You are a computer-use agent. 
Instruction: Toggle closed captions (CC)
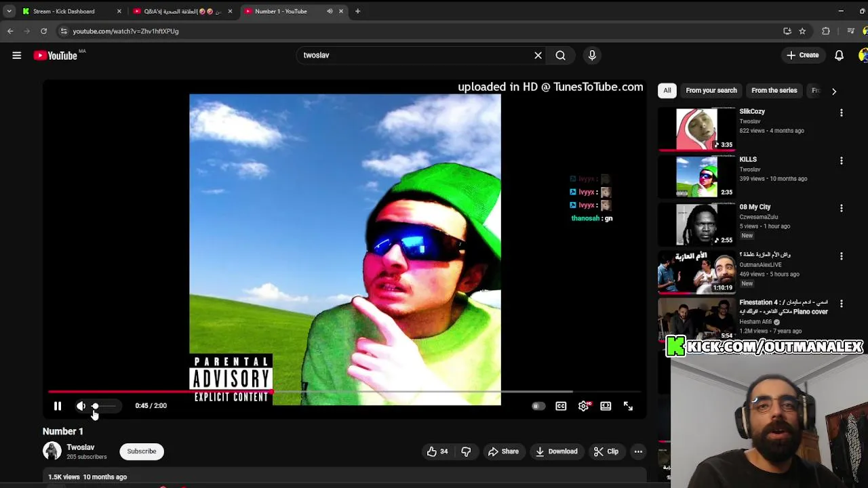[x=561, y=406]
